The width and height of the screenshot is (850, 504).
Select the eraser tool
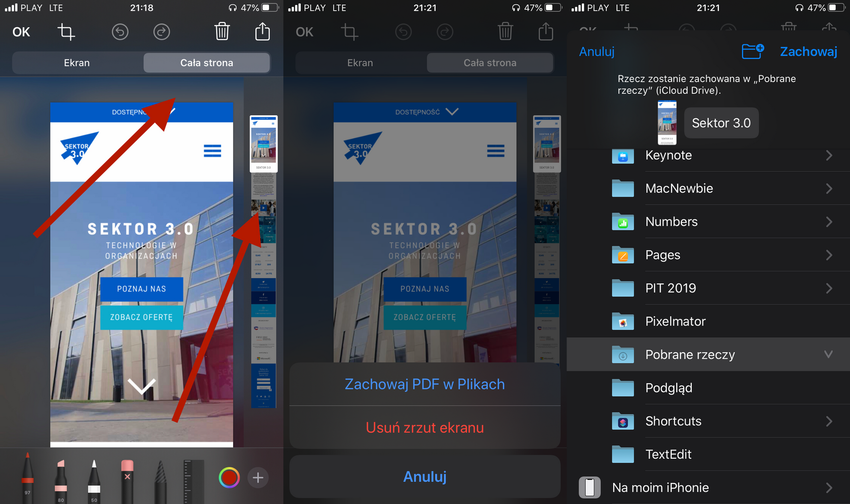pyautogui.click(x=127, y=479)
